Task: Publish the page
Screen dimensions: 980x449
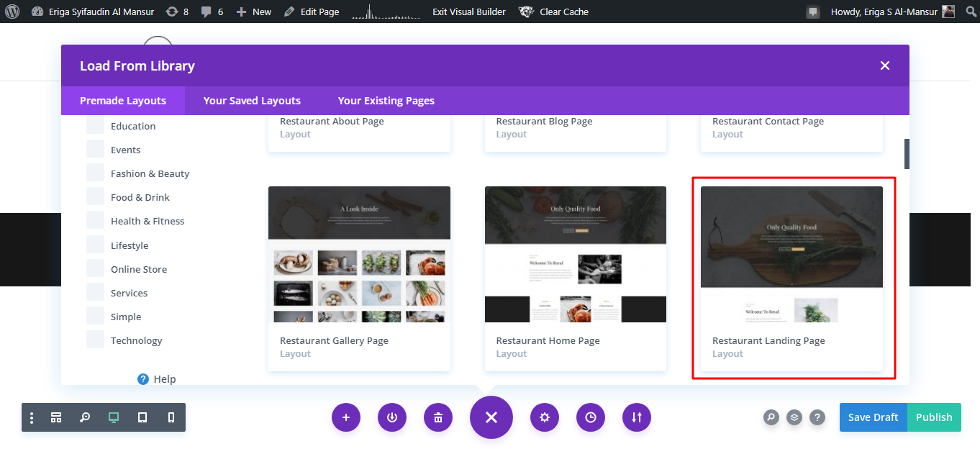Action: coord(934,417)
